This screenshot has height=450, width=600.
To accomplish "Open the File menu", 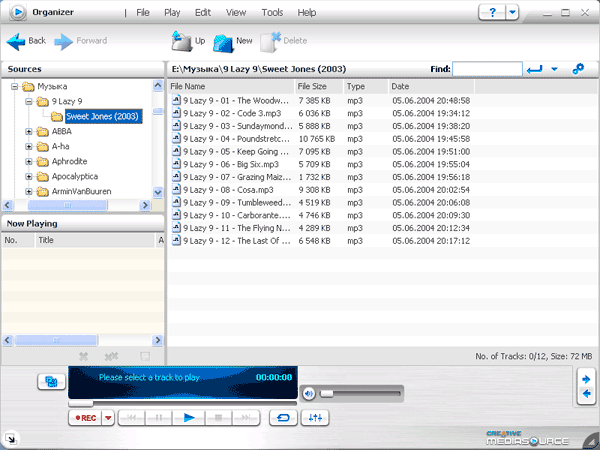I will coord(143,13).
